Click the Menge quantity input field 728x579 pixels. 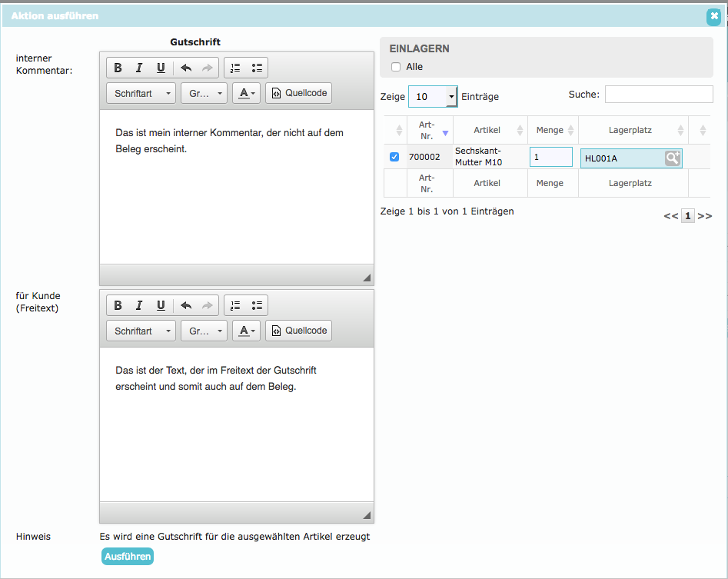click(x=551, y=157)
